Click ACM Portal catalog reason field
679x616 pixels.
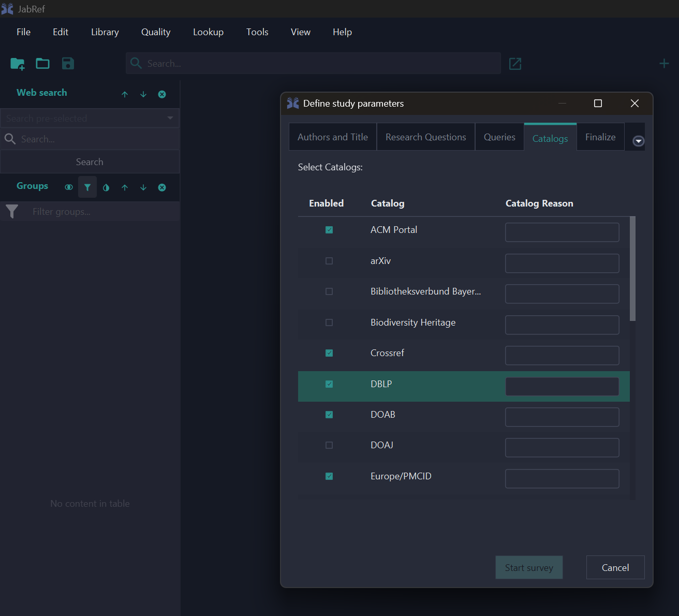(x=562, y=232)
